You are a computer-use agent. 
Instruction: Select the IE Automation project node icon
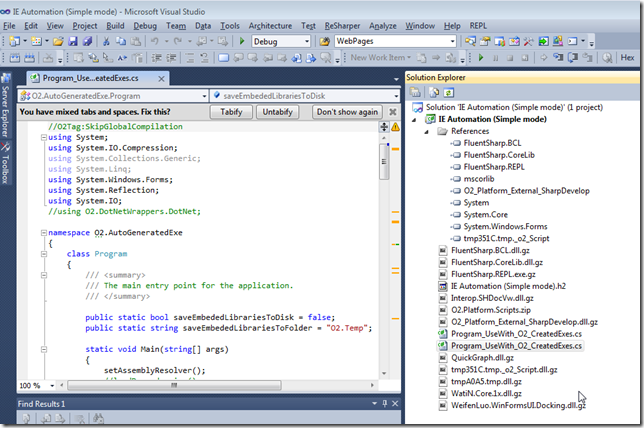pos(430,118)
